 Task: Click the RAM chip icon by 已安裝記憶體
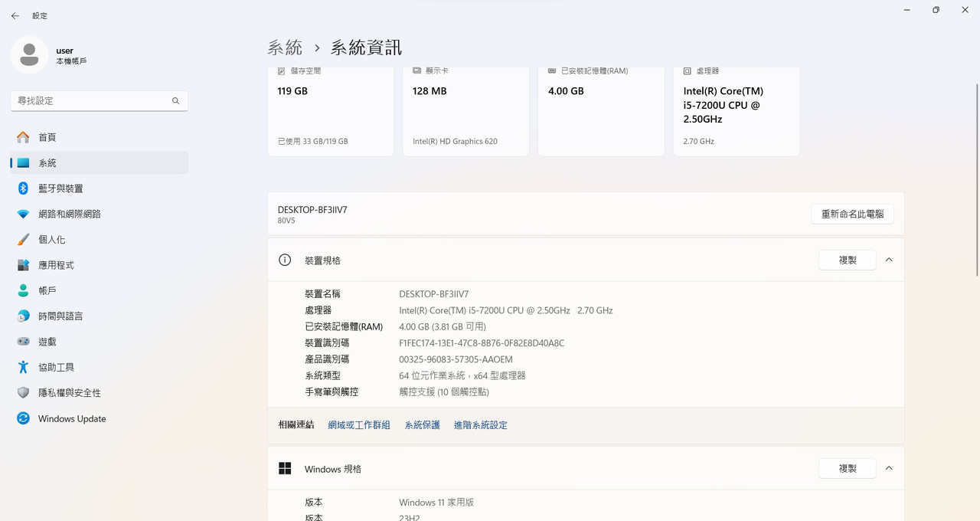pos(552,70)
